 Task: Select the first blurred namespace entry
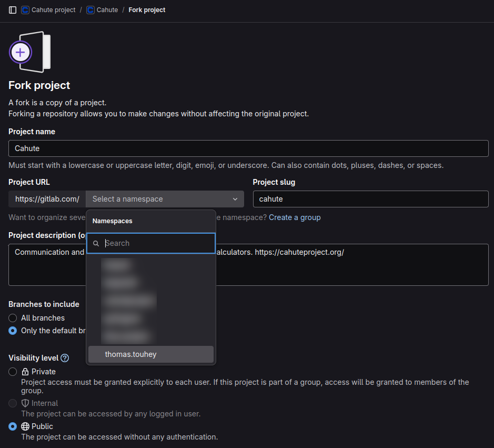[116, 266]
